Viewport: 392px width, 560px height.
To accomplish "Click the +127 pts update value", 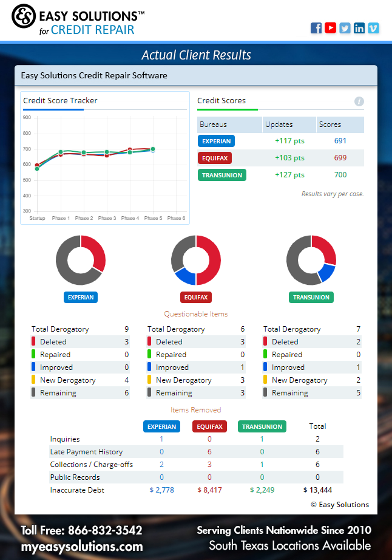I will (289, 175).
